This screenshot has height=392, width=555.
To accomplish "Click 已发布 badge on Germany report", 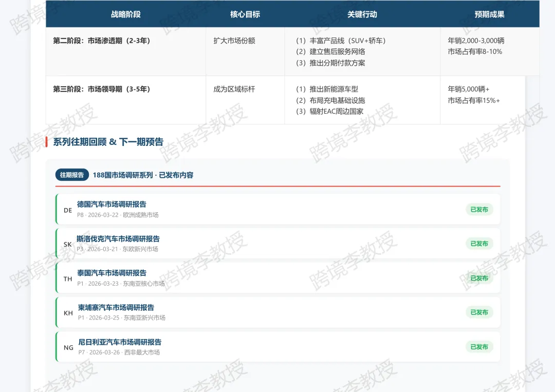I will click(x=479, y=210).
